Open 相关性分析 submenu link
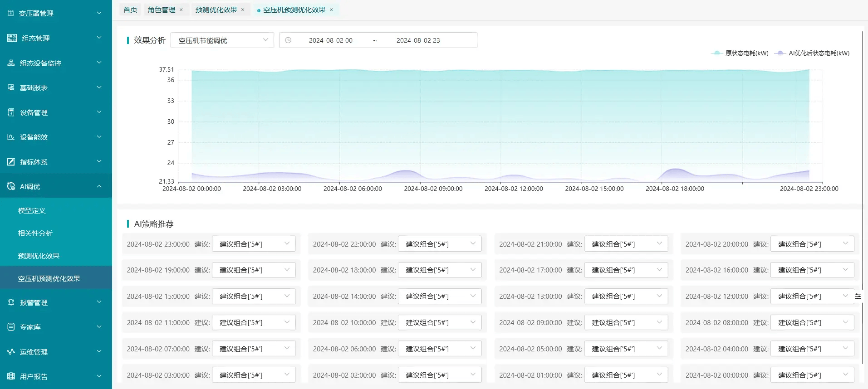 pos(35,233)
